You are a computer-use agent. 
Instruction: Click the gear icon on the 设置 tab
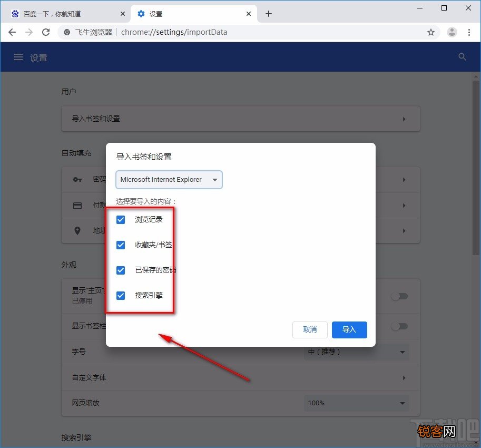pos(141,14)
